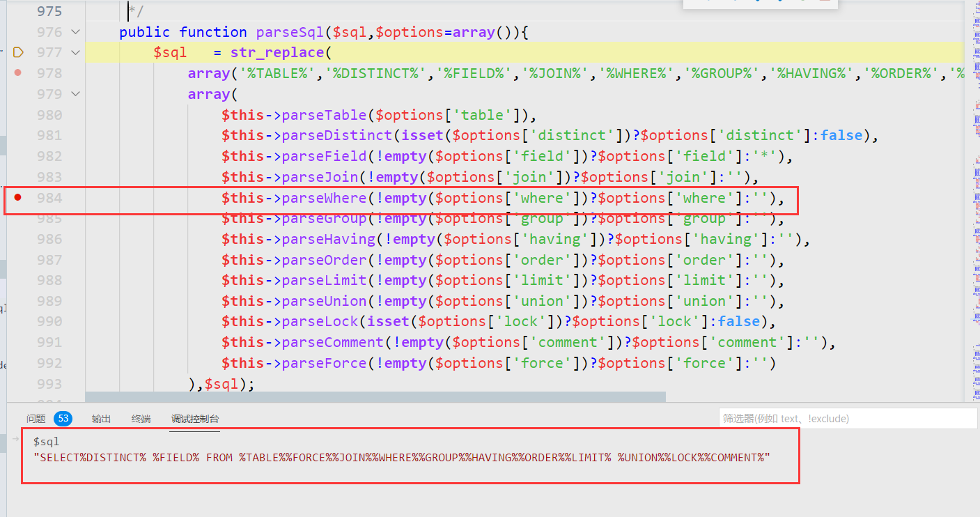The height and width of the screenshot is (517, 980).
Task: Click the parseTable method call
Action: [x=324, y=115]
